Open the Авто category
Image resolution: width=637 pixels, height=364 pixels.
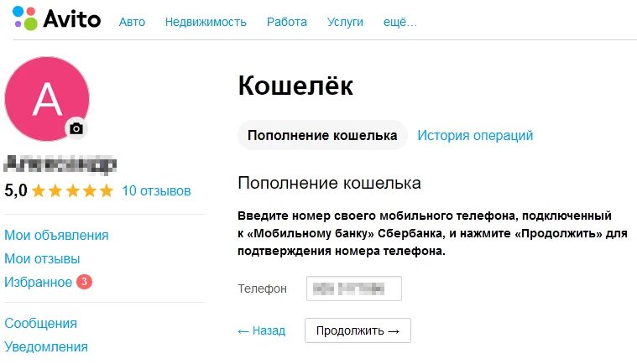tap(132, 22)
